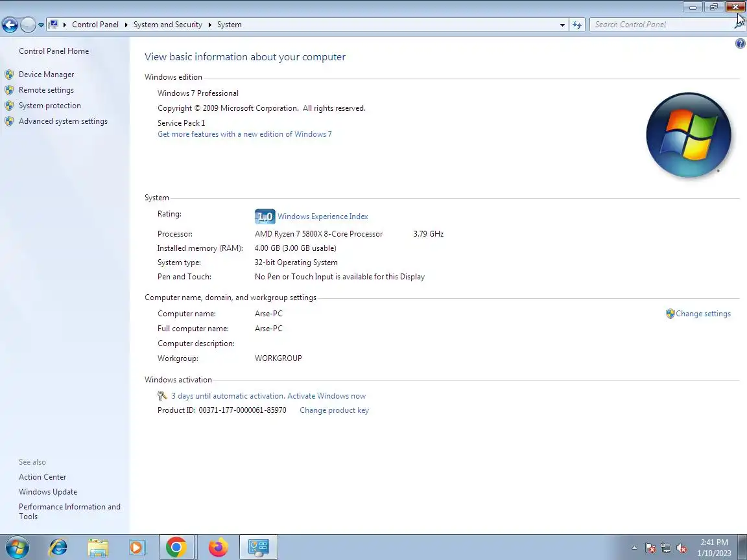Click the muted volume tray icon

[682, 548]
